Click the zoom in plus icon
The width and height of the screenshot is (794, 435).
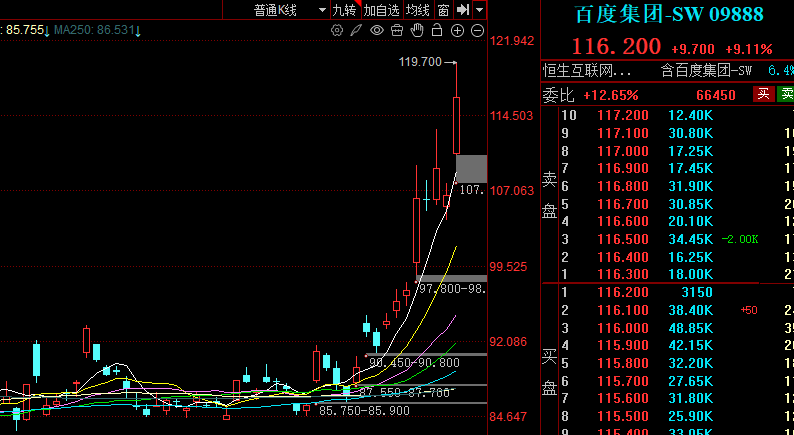457,31
